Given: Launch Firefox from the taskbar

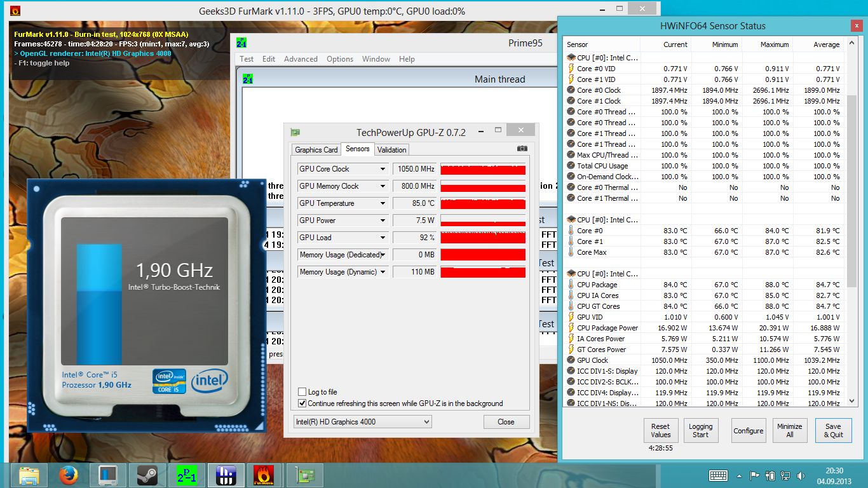Looking at the screenshot, I should [x=67, y=475].
